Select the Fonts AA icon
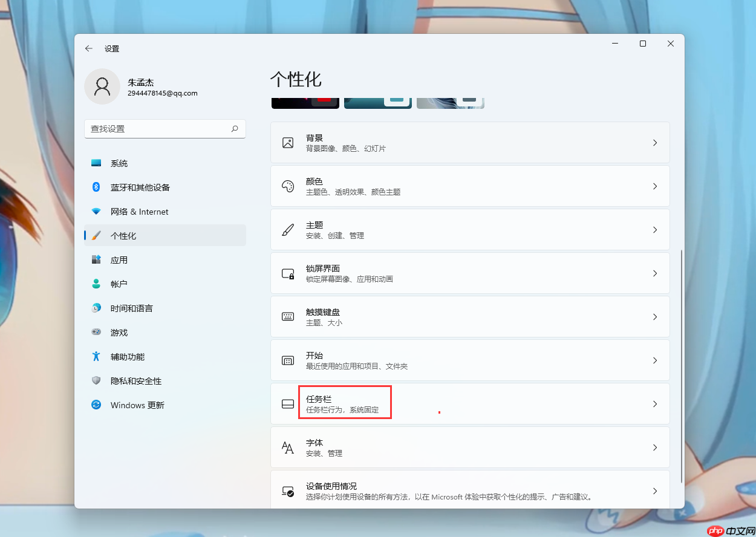This screenshot has width=756, height=537. coord(287,447)
